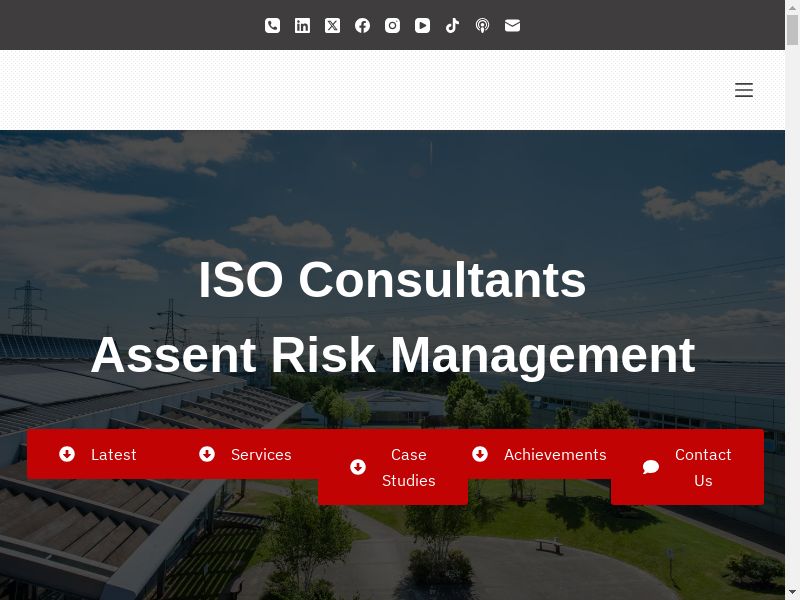Image resolution: width=800 pixels, height=600 pixels.
Task: Click the Services button
Action: pos(245,455)
